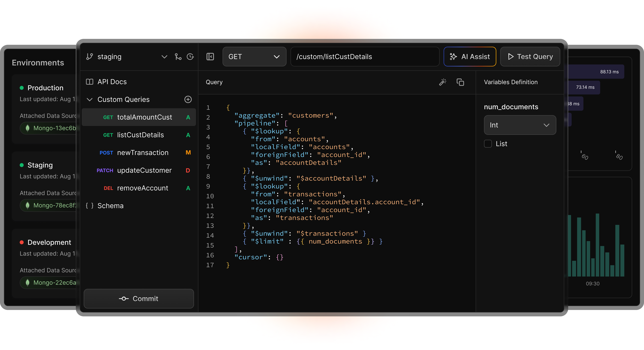This screenshot has width=644, height=350.
Task: Click the merge branches icon
Action: (x=178, y=57)
